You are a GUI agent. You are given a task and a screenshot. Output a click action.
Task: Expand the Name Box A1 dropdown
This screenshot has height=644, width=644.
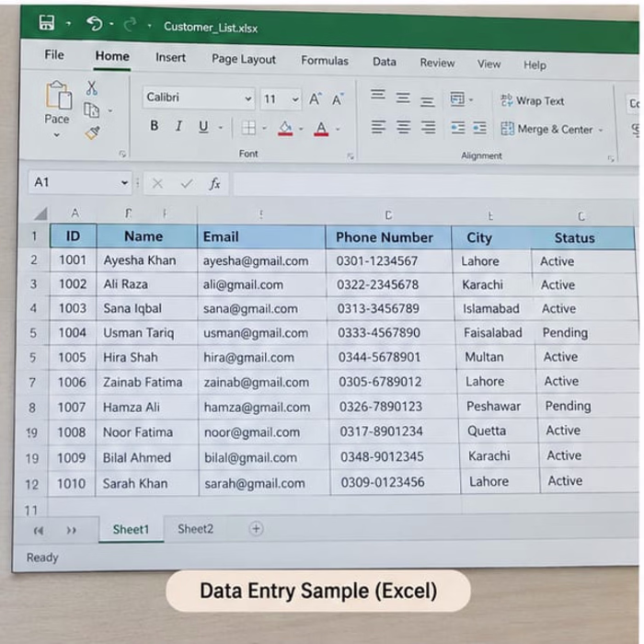pos(124,183)
